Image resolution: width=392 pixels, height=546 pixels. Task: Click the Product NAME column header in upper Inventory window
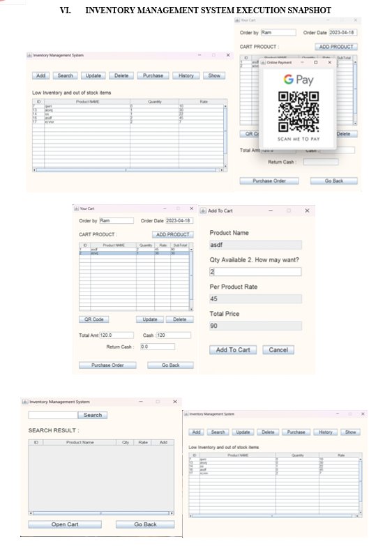click(87, 102)
